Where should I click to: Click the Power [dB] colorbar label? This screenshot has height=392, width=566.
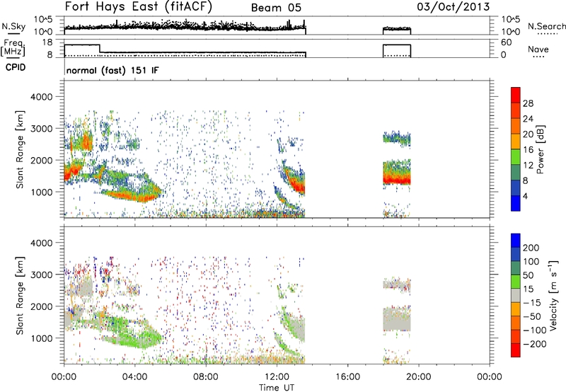(540, 149)
